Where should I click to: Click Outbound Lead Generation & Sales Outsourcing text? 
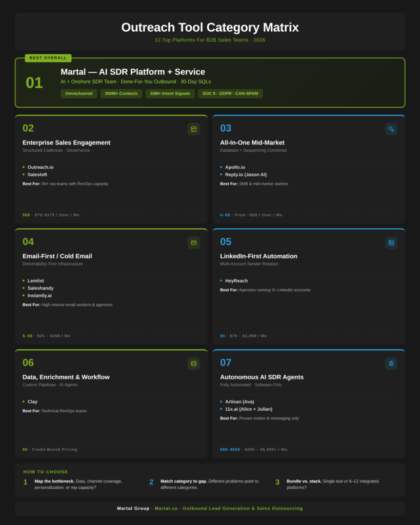point(243,508)
